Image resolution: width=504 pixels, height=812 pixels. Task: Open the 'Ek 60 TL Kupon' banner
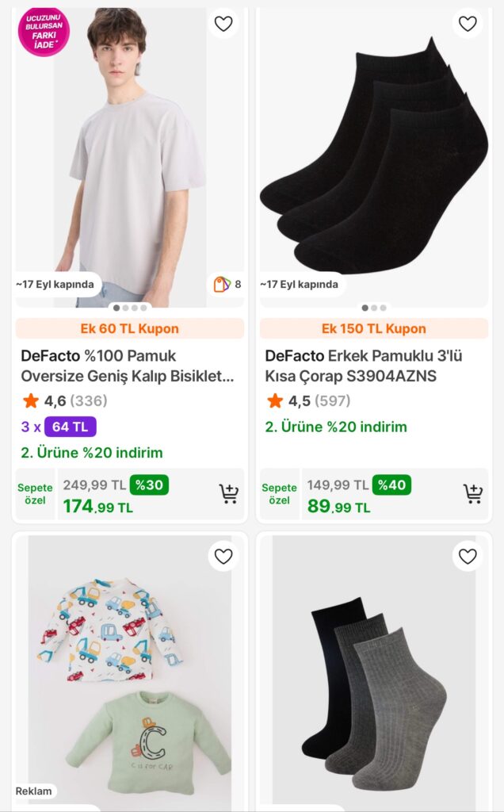click(x=130, y=328)
